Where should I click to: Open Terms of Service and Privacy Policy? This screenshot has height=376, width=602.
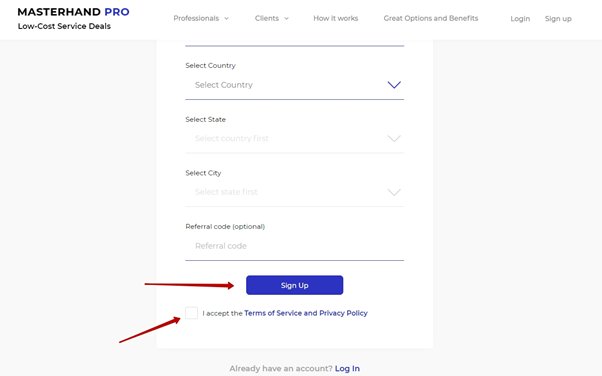click(x=306, y=313)
